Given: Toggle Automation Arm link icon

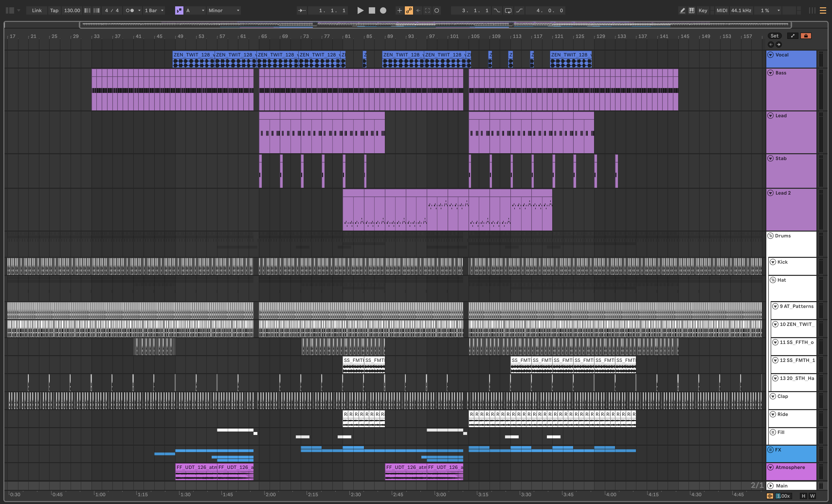Looking at the screenshot, I should 408,10.
